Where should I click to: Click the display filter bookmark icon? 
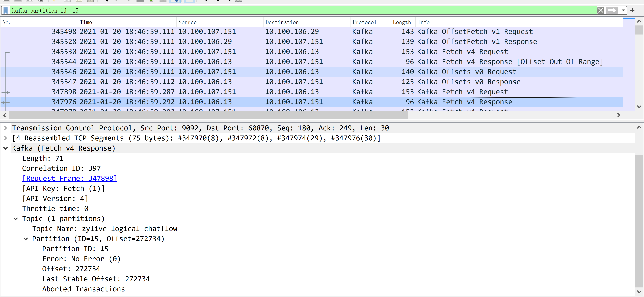point(6,11)
